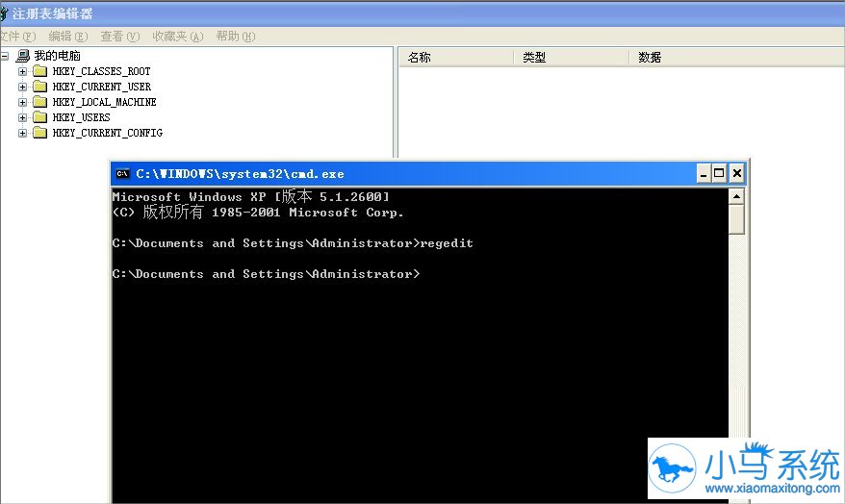Click the registry editor title bar icon
Image resolution: width=845 pixels, height=504 pixels.
pyautogui.click(x=4, y=13)
